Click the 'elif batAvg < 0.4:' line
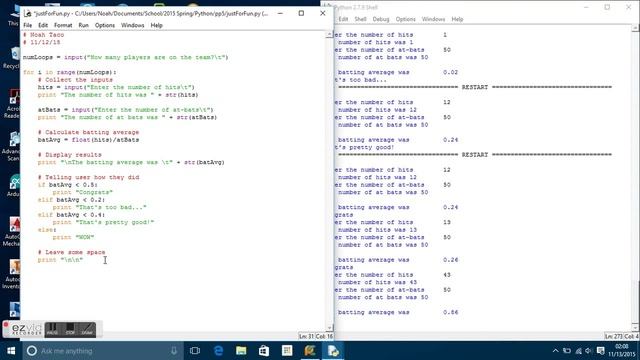 click(71, 215)
